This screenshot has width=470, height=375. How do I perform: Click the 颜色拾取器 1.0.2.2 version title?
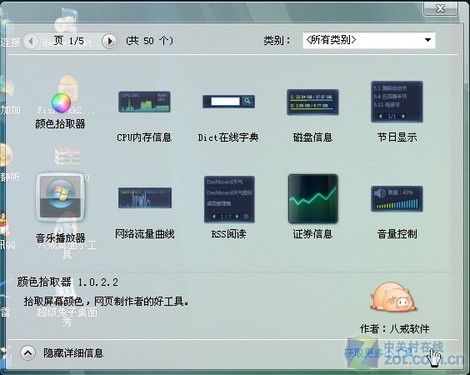click(x=68, y=282)
